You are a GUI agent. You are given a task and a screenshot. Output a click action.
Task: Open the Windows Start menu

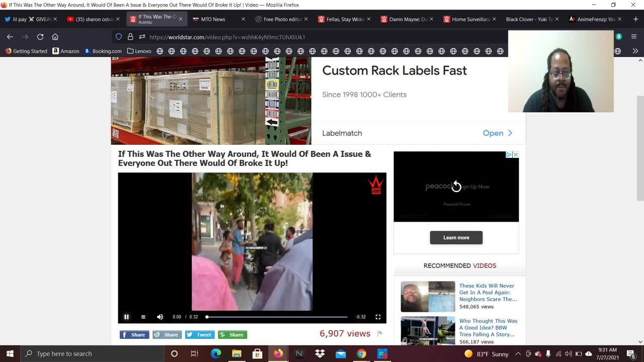10,353
